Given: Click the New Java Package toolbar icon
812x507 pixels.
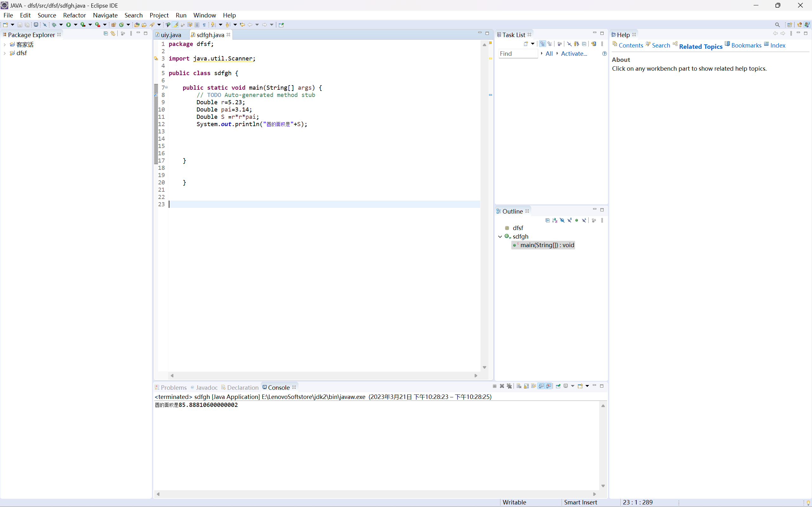Looking at the screenshot, I should [114, 25].
